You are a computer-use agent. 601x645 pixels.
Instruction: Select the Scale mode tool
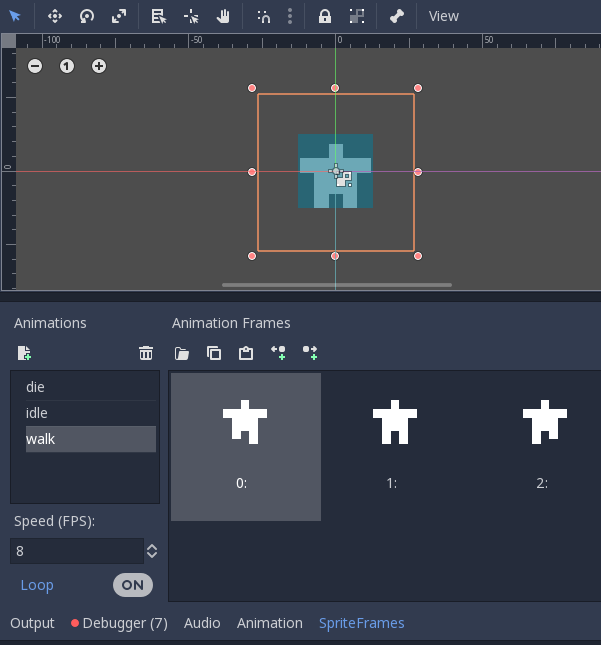click(119, 16)
